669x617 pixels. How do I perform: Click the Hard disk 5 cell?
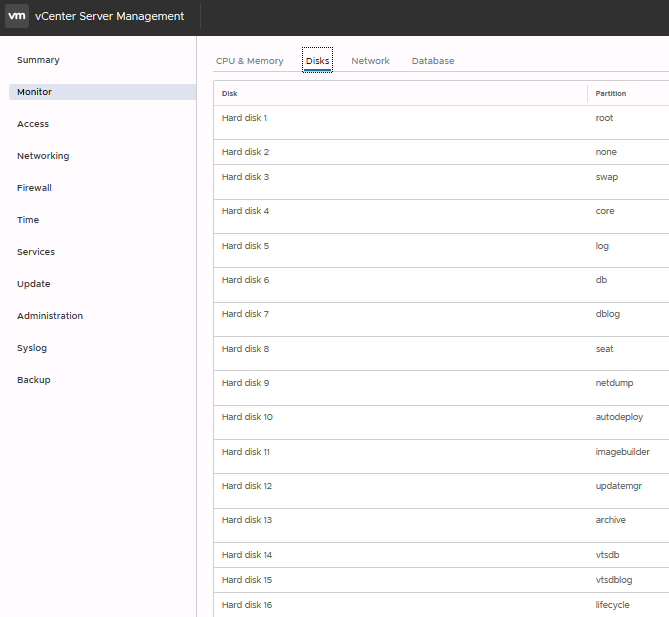coord(245,246)
